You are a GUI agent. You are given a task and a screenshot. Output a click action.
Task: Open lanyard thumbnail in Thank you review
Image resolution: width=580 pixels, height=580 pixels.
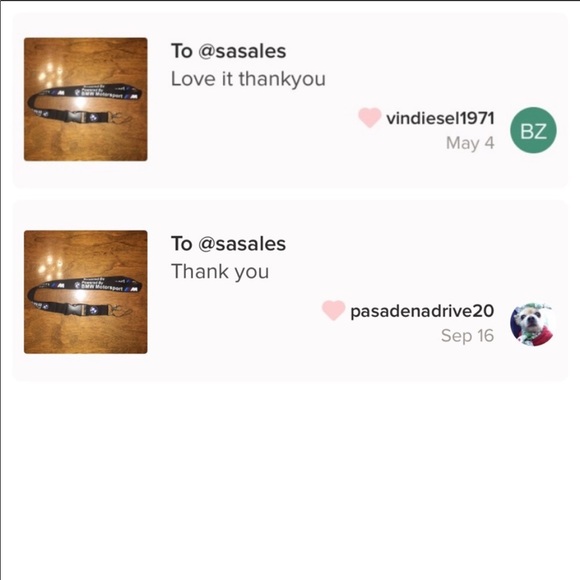click(85, 292)
